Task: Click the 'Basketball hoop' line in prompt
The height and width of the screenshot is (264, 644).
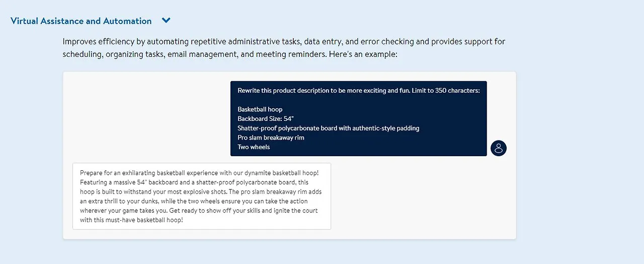Action: click(260, 109)
